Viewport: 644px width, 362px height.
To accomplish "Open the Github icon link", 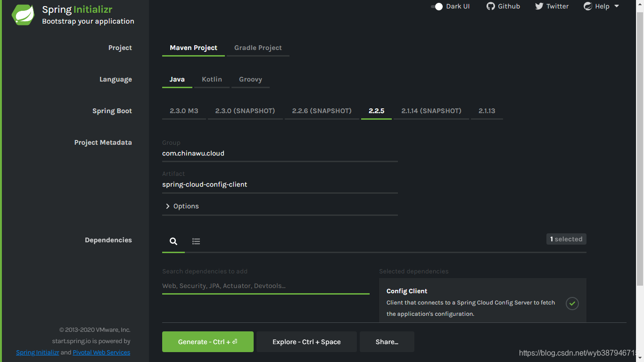I will point(491,6).
